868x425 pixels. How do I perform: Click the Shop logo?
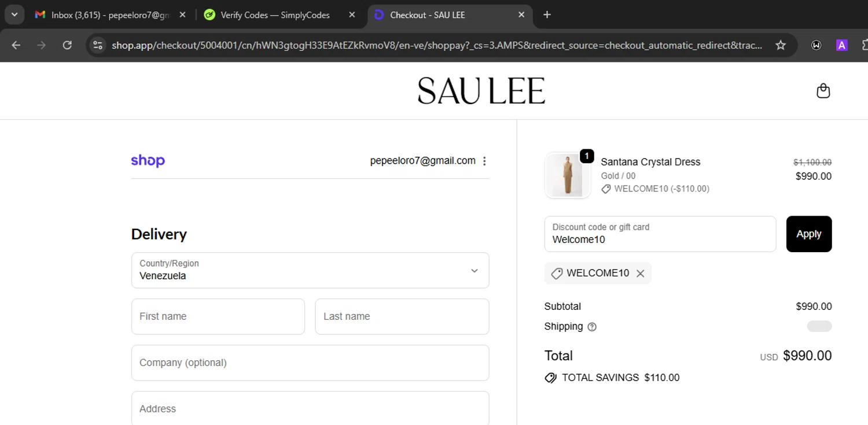click(x=148, y=161)
